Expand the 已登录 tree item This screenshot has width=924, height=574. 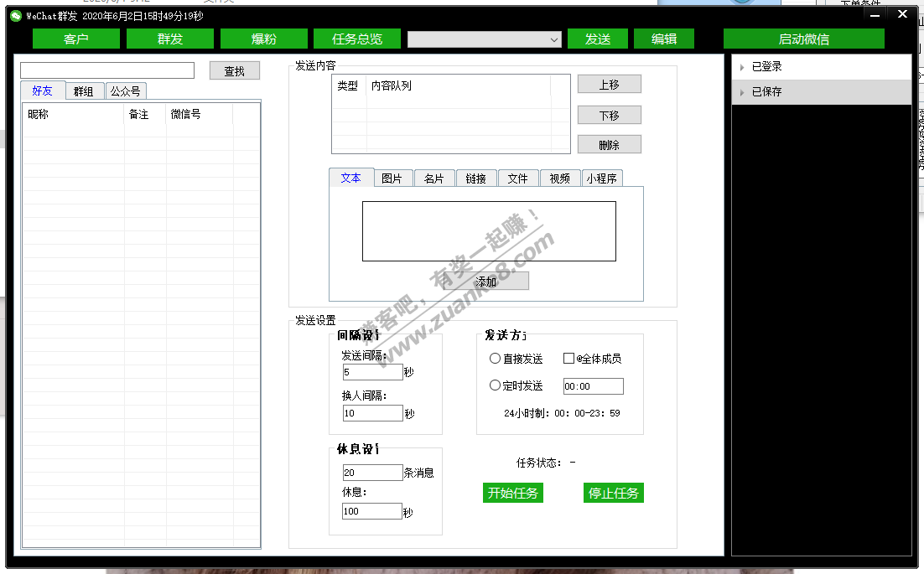[742, 67]
